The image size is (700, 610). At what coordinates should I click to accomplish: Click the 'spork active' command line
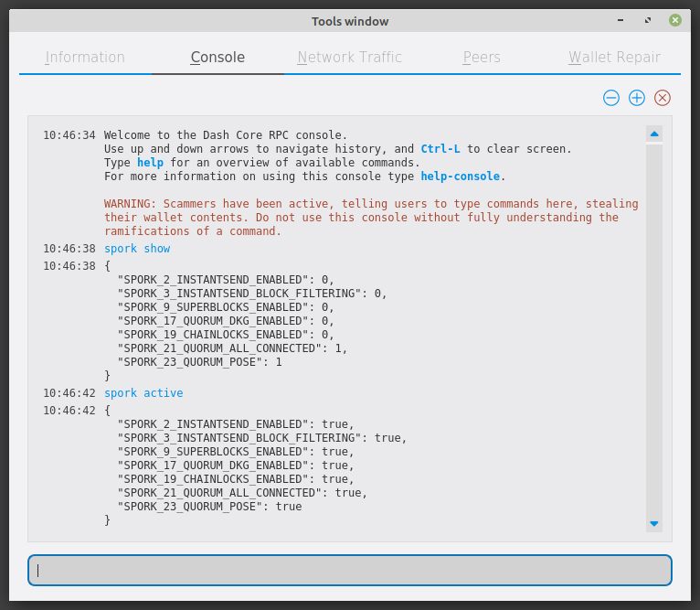[x=143, y=393]
